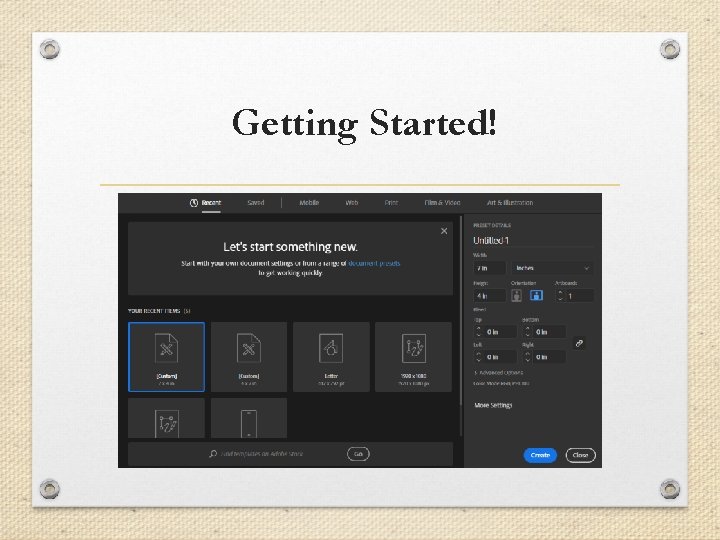Switch to the Art & Illustration tab
Screen dimensions: 720x540
point(510,202)
